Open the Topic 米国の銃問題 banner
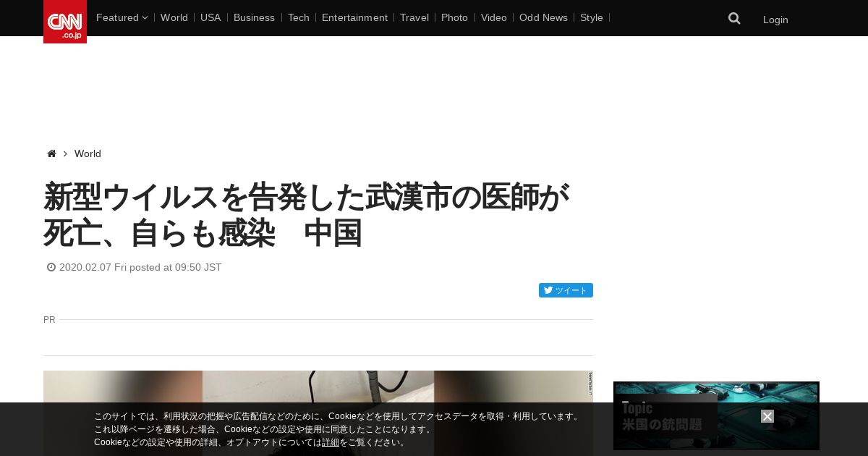 (716, 416)
